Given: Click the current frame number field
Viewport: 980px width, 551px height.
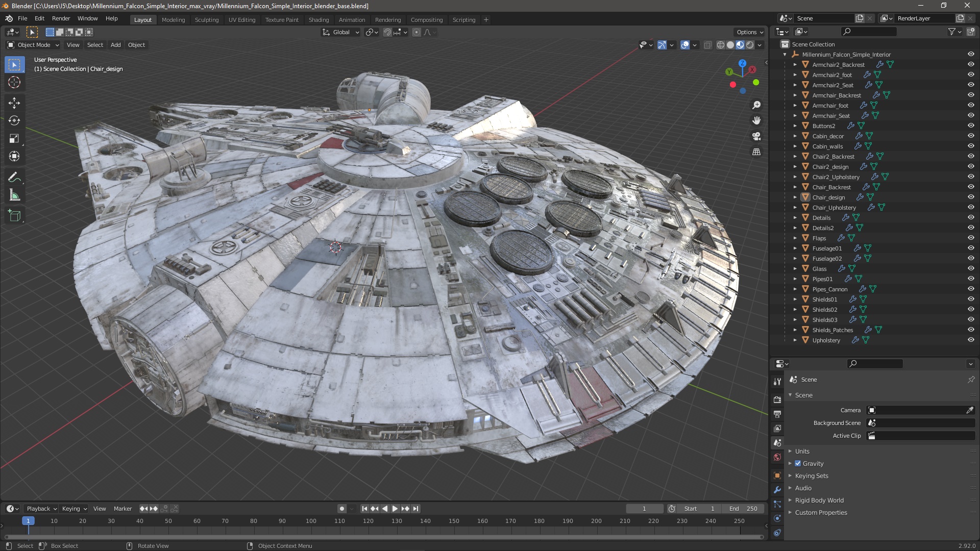Looking at the screenshot, I should 644,509.
